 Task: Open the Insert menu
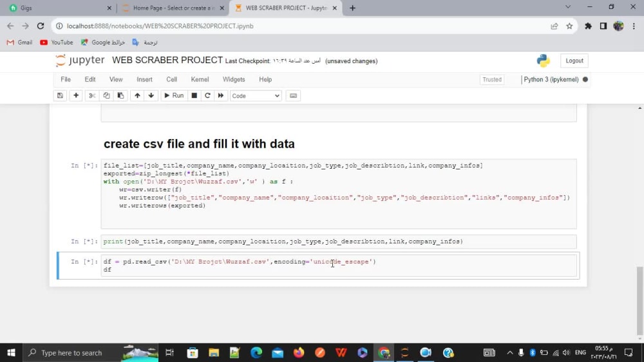click(144, 79)
